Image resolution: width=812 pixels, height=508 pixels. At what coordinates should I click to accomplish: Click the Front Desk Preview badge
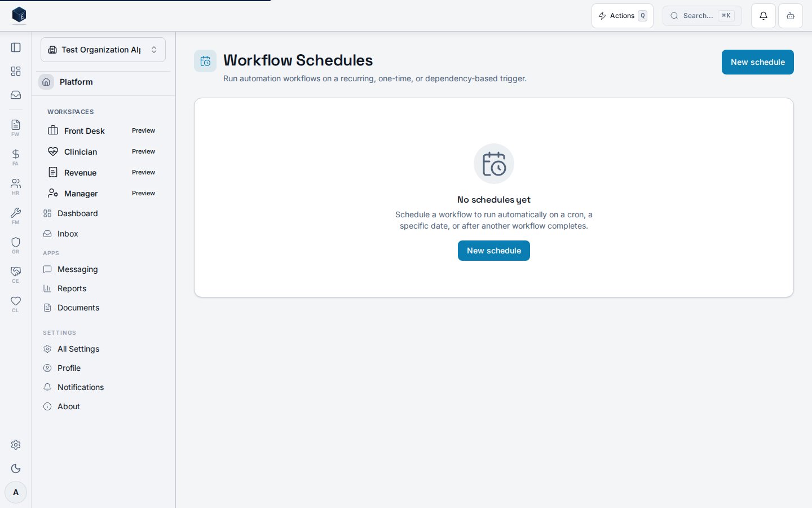point(143,130)
